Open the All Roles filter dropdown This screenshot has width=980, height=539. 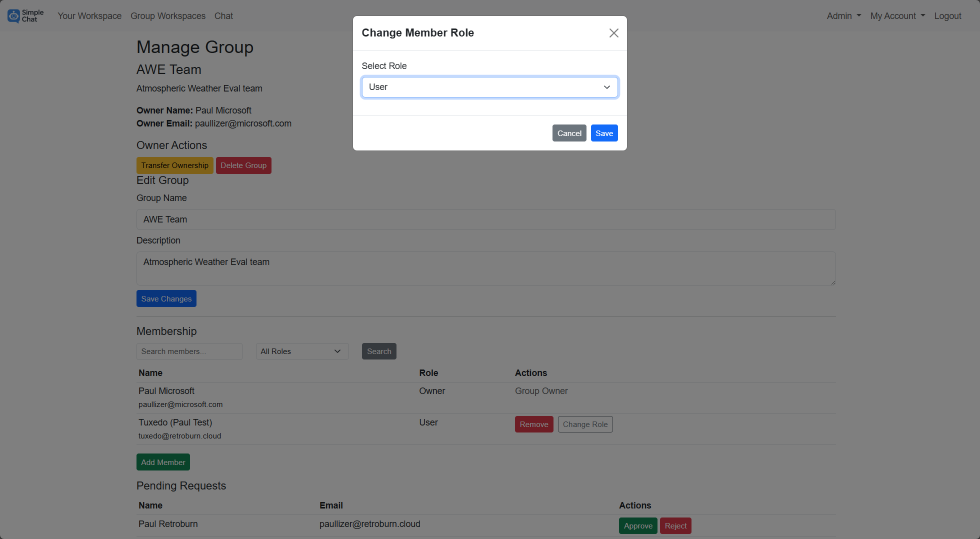coord(301,351)
